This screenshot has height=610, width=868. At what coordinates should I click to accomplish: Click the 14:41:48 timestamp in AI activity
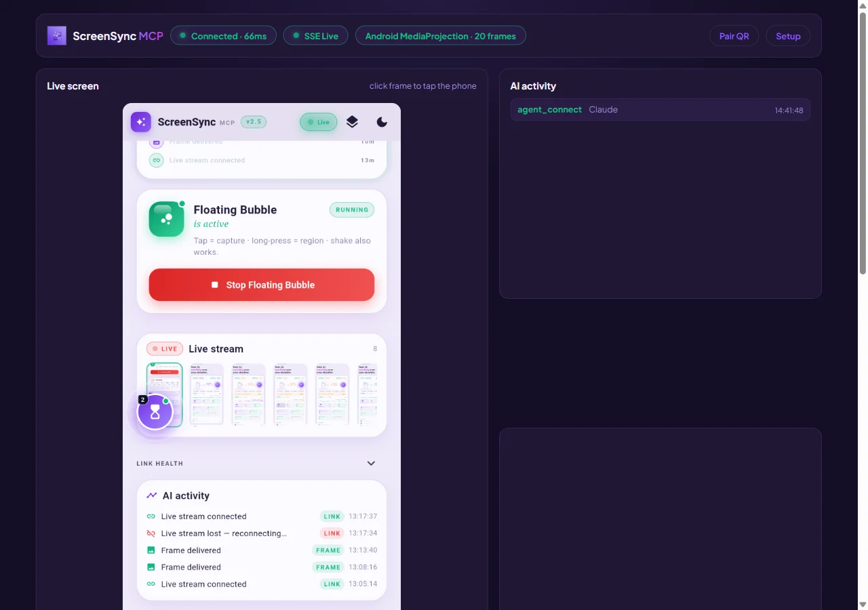click(x=789, y=110)
